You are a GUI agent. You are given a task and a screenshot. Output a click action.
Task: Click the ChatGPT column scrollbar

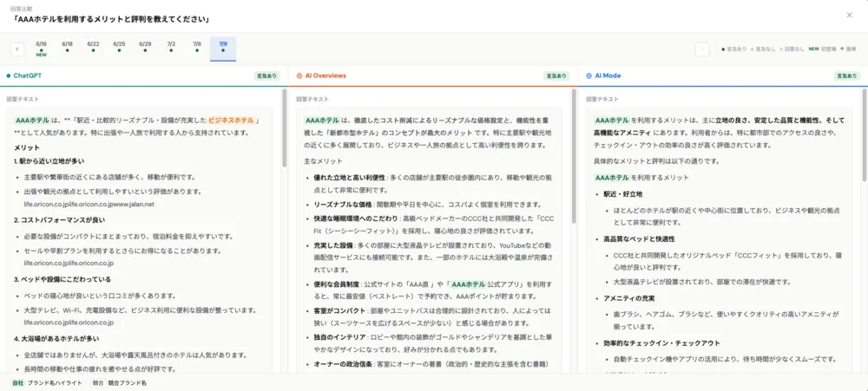pyautogui.click(x=285, y=128)
